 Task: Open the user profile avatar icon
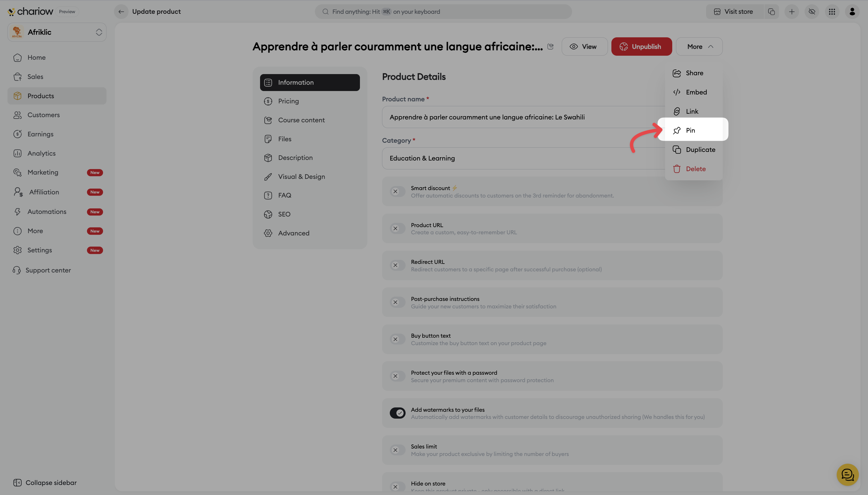852,11
